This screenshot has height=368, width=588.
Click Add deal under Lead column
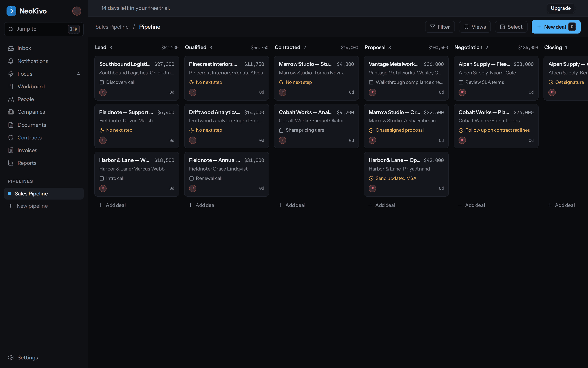coord(112,205)
